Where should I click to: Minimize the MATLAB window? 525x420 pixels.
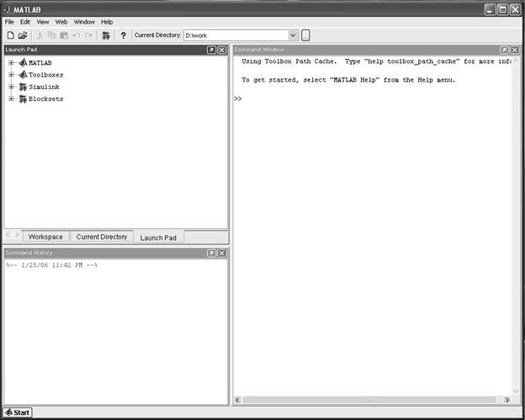pyautogui.click(x=491, y=10)
